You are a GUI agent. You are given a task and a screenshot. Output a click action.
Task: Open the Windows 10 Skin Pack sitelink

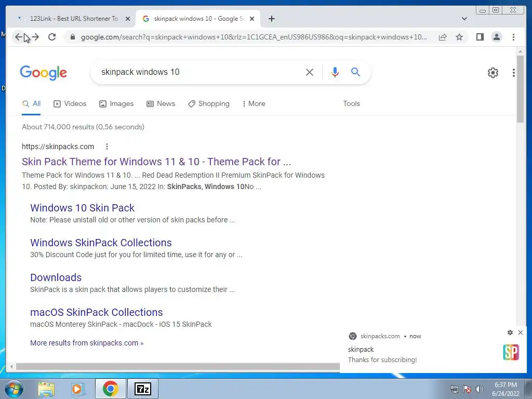coord(82,208)
